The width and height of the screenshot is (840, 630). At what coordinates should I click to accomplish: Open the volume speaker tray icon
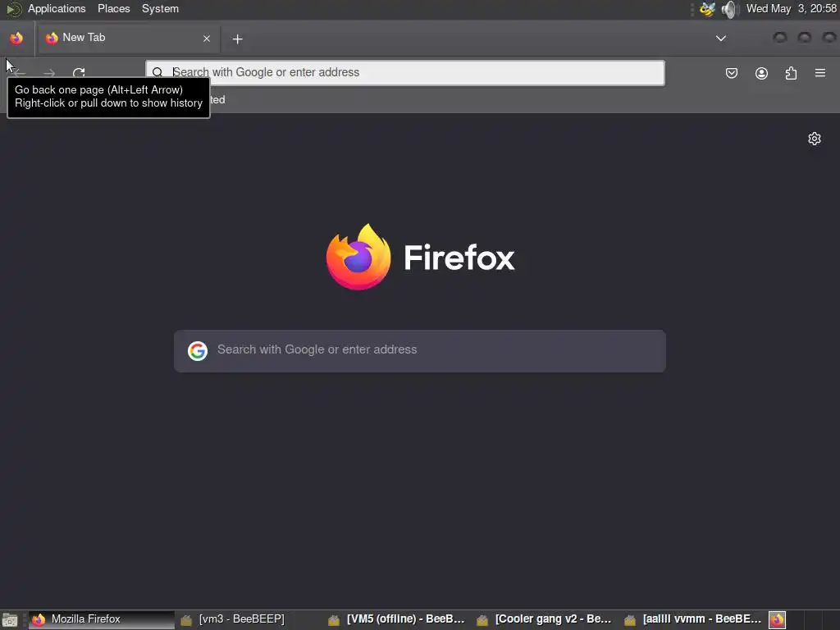[x=729, y=9]
